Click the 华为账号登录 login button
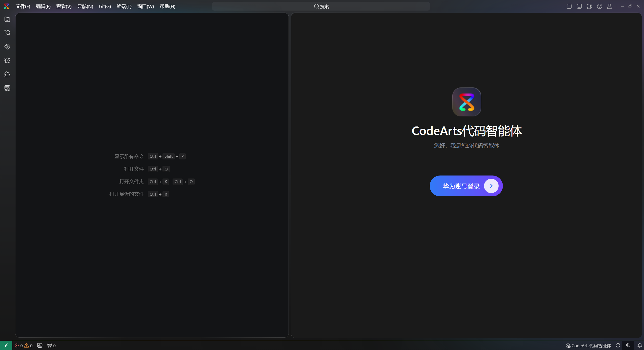The image size is (644, 350). point(466,186)
